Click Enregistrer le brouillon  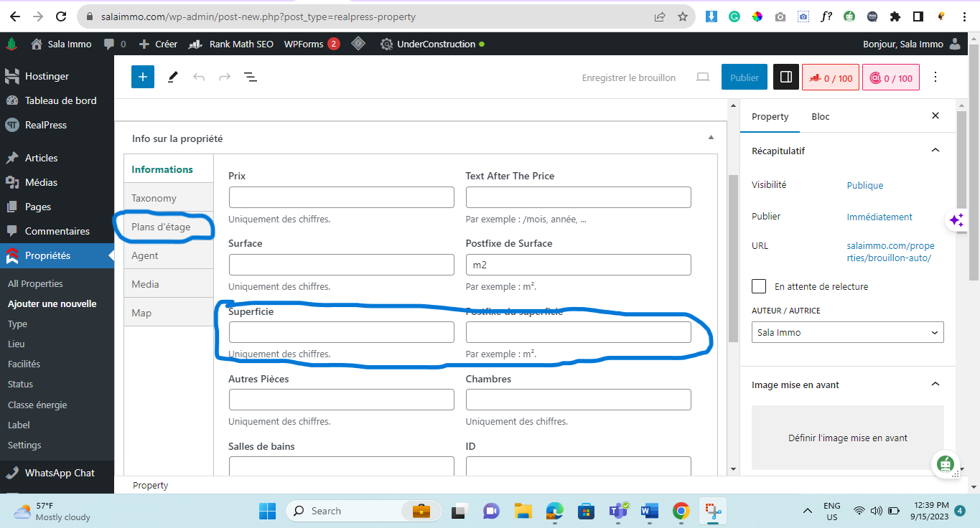point(628,77)
